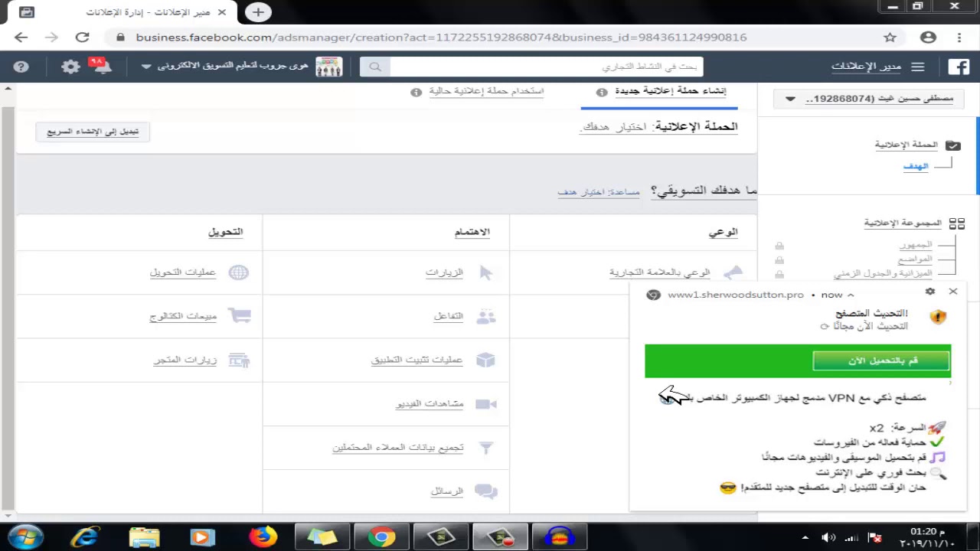Open the مساعدة: اختيار هدف help link
980x551 pixels.
[x=599, y=191]
